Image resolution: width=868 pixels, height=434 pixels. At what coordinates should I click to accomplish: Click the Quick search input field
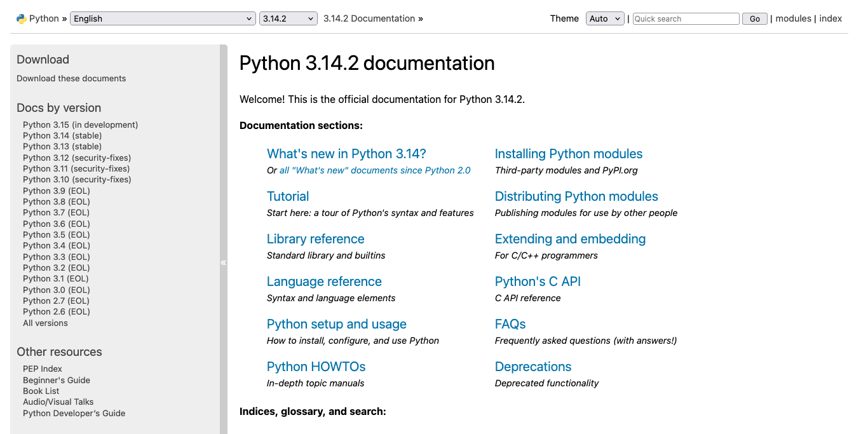685,18
